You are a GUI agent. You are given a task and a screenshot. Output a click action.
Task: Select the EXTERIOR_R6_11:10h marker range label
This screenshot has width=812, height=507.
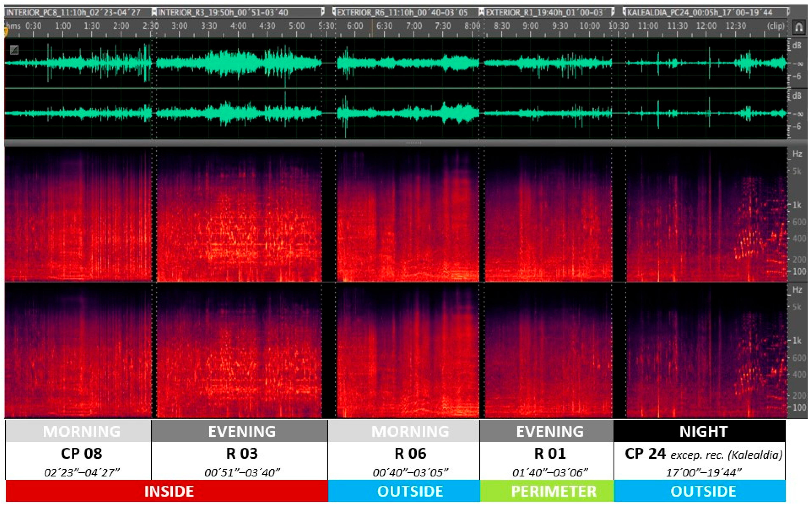coord(402,13)
